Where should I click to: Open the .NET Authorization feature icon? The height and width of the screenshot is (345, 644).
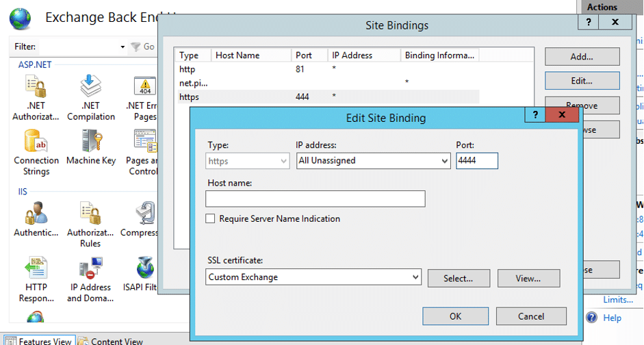point(36,87)
